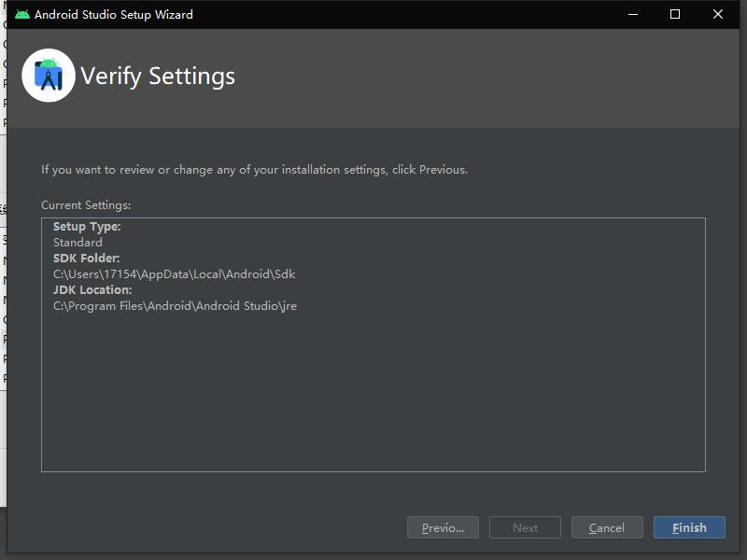Maximize the Setup Wizard window
Image resolution: width=747 pixels, height=560 pixels.
pos(675,14)
